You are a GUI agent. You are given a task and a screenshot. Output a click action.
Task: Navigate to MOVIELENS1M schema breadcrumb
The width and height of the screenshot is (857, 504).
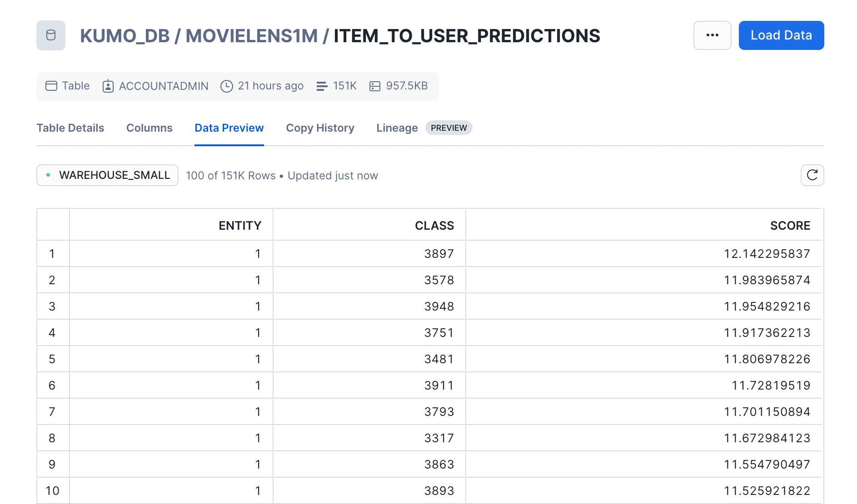[252, 36]
